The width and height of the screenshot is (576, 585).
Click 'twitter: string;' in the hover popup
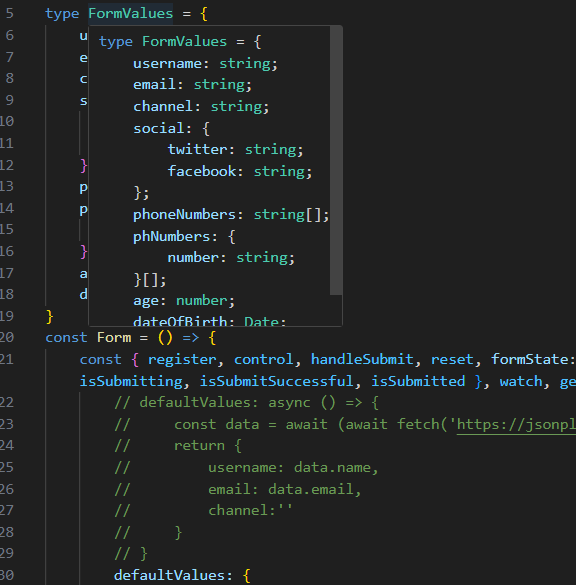click(235, 150)
